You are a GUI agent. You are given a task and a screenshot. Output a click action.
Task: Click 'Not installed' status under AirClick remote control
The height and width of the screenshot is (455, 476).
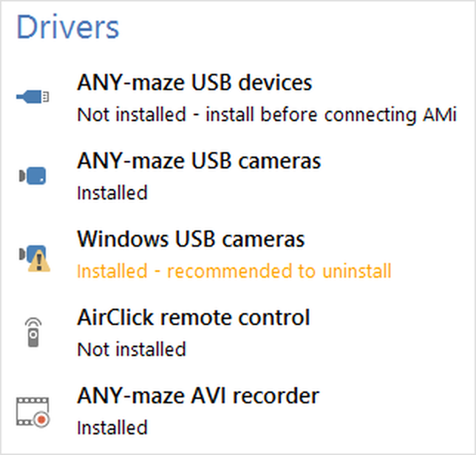(x=132, y=349)
